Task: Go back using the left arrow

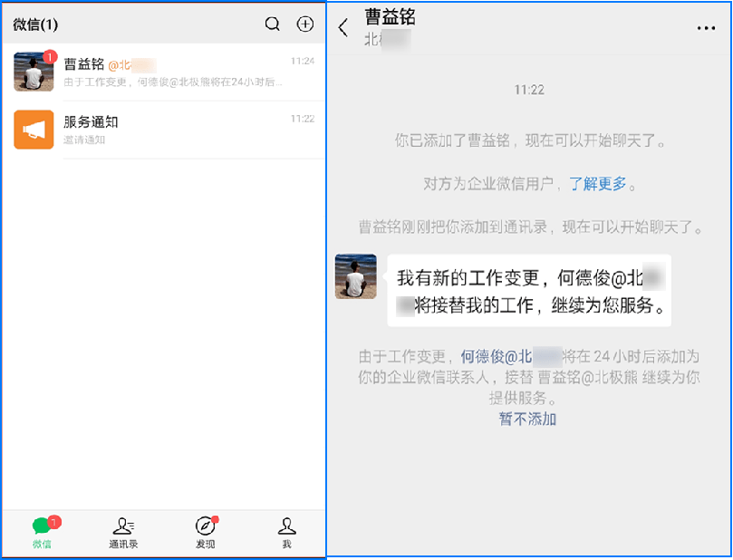Action: [x=343, y=27]
